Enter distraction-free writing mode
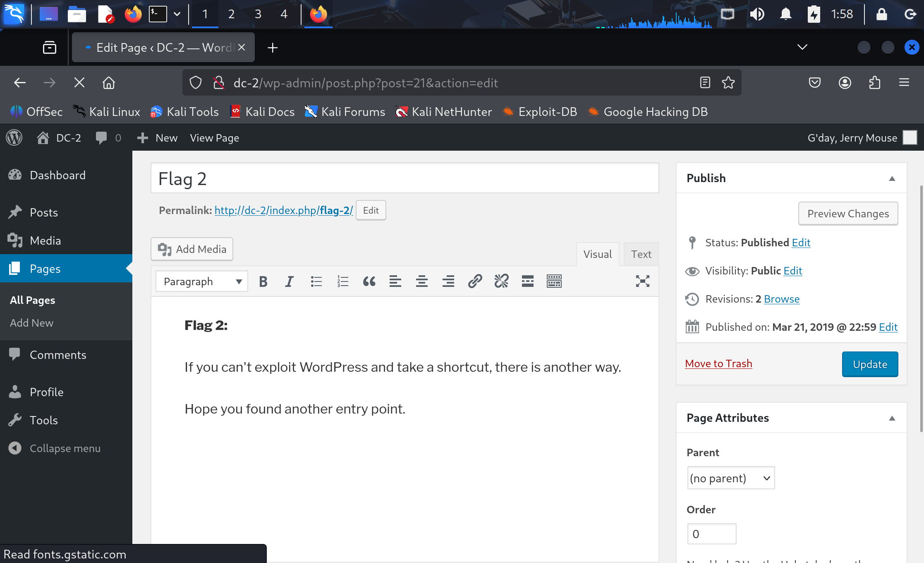The width and height of the screenshot is (924, 563). tap(642, 281)
